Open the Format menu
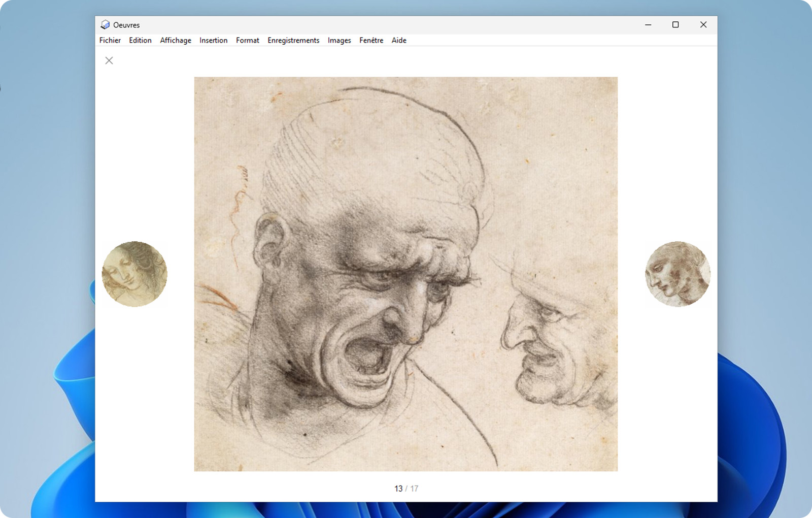The image size is (812, 518). [x=248, y=40]
